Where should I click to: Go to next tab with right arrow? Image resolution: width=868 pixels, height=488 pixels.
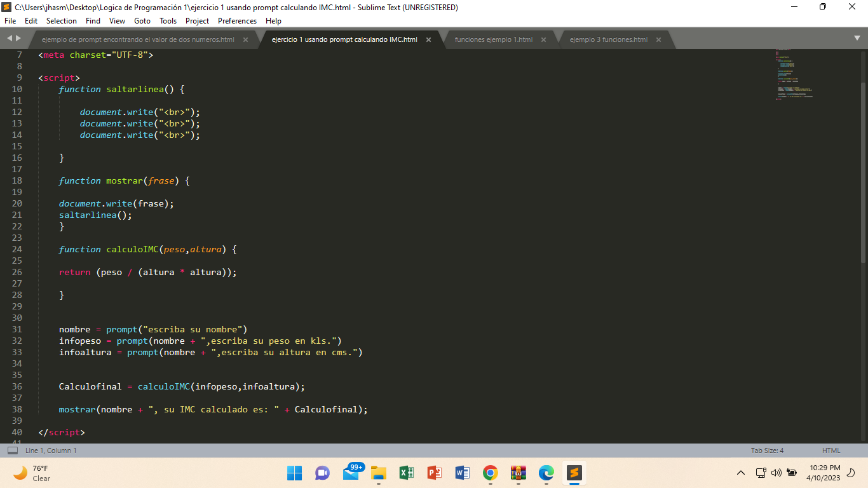click(17, 39)
